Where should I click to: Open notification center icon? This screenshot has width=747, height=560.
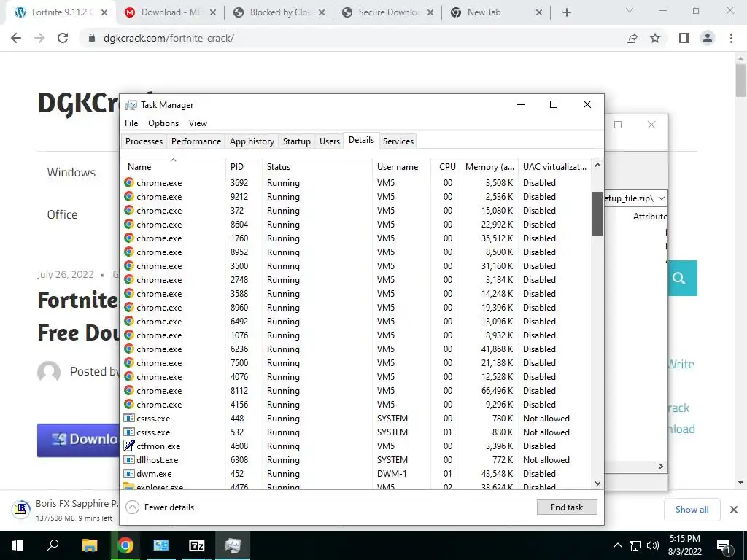pyautogui.click(x=724, y=545)
